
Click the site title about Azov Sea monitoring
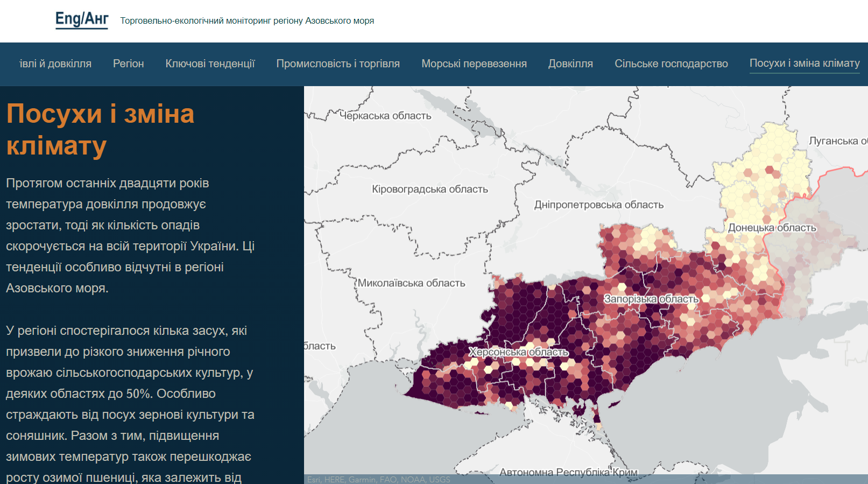(247, 21)
